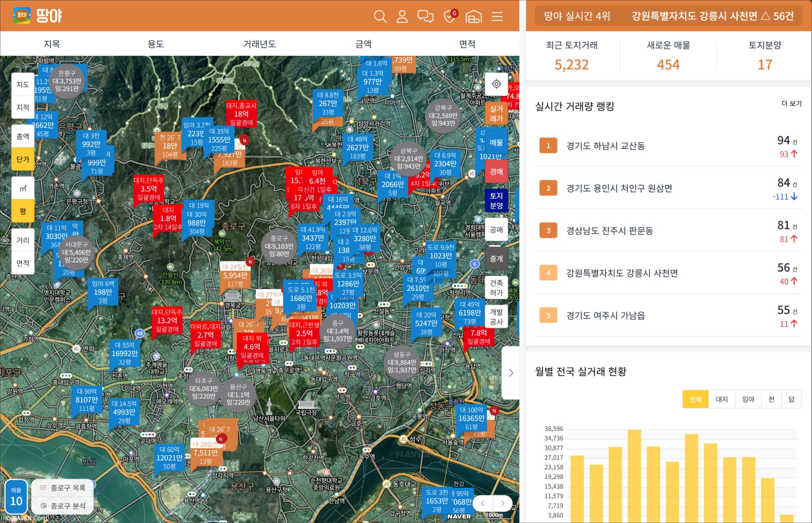This screenshot has height=523, width=812.
Task: Click 더 보기 ranking link
Action: 791,104
